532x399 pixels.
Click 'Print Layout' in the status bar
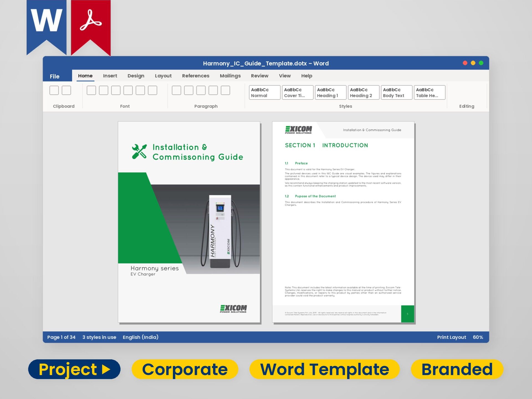(x=451, y=337)
